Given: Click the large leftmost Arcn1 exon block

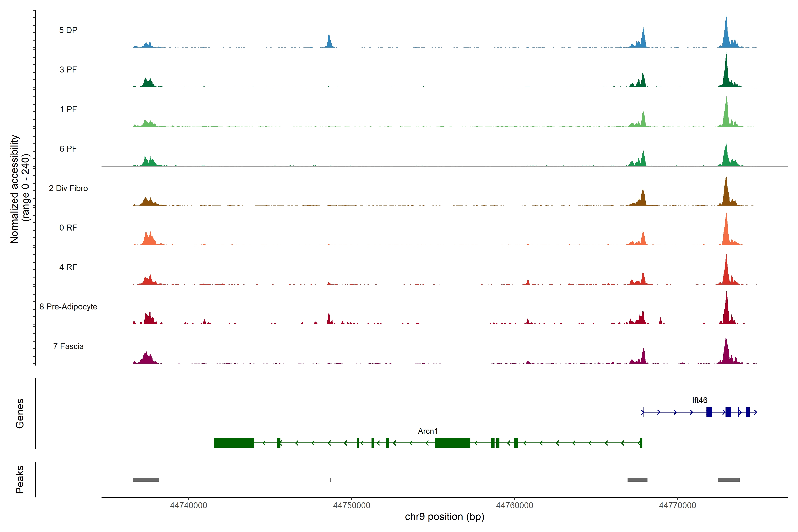Looking at the screenshot, I should pyautogui.click(x=234, y=443).
